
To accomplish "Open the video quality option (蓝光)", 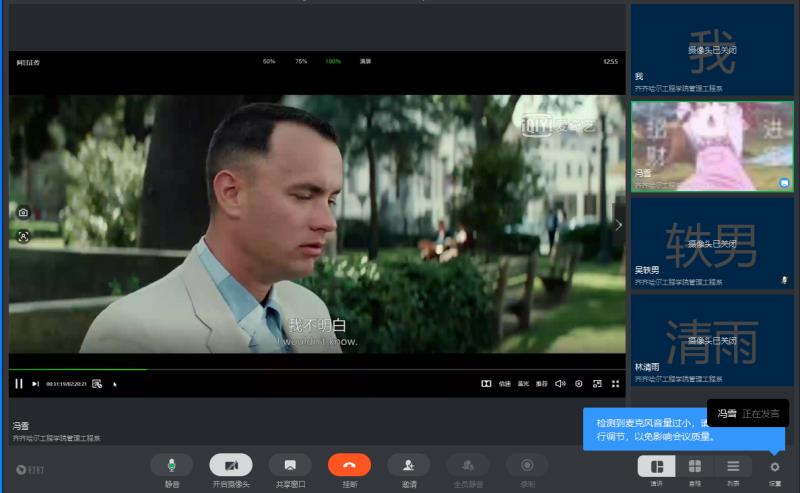I will 523,384.
